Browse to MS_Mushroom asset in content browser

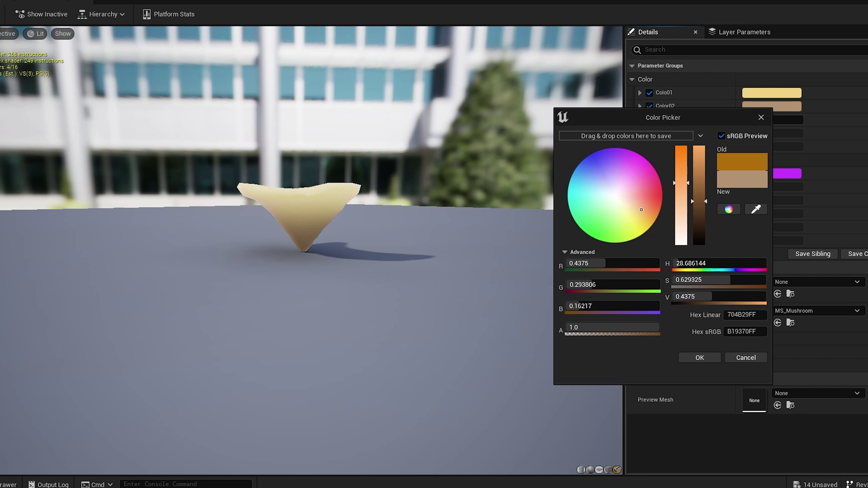pos(790,323)
